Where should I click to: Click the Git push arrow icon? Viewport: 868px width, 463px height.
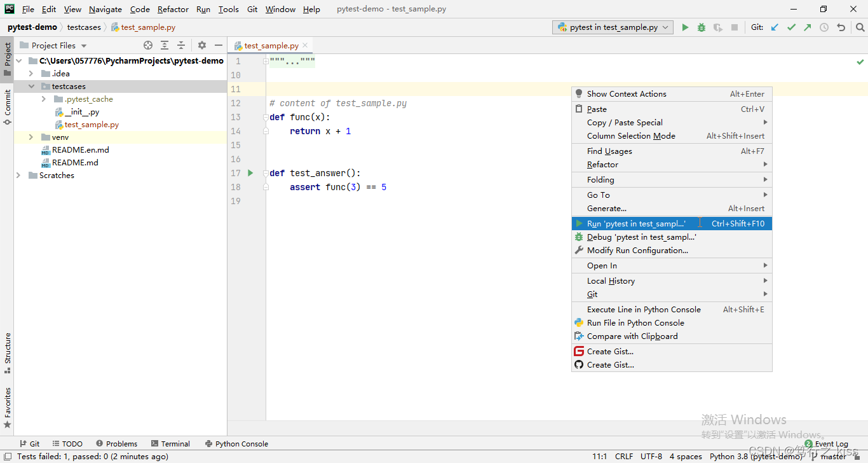point(808,27)
